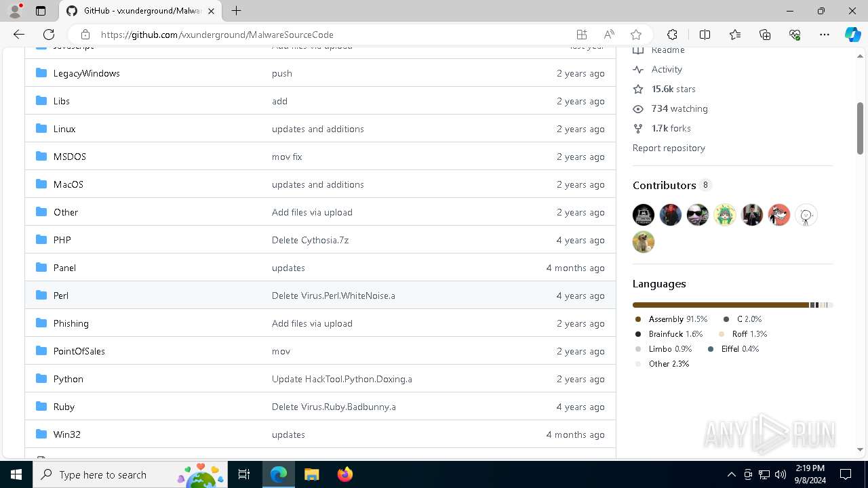Open the Ruby folder
The width and height of the screenshot is (868, 488).
click(64, 407)
